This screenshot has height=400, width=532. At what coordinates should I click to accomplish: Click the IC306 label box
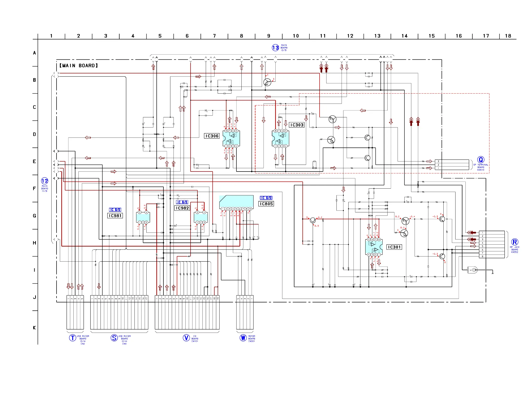point(212,136)
